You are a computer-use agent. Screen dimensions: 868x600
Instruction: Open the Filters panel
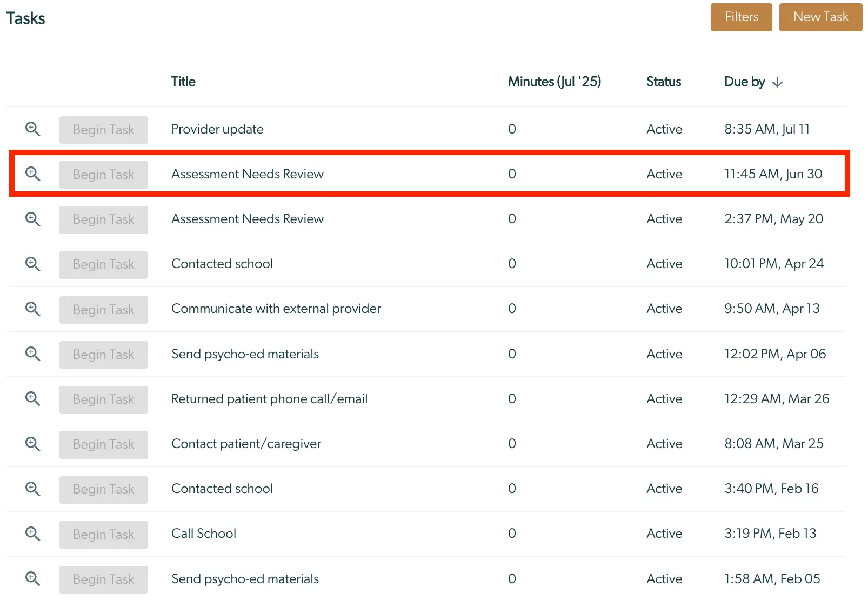pos(741,17)
